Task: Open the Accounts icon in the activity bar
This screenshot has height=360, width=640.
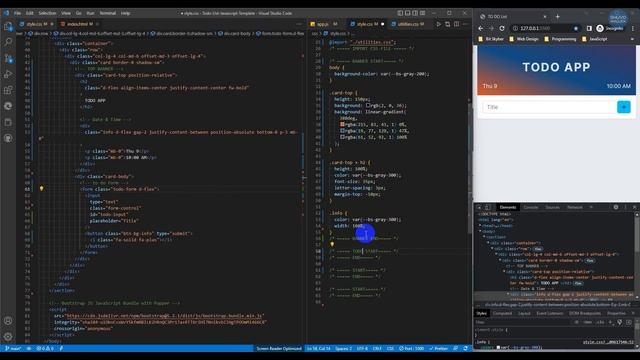Action: pos(8,321)
